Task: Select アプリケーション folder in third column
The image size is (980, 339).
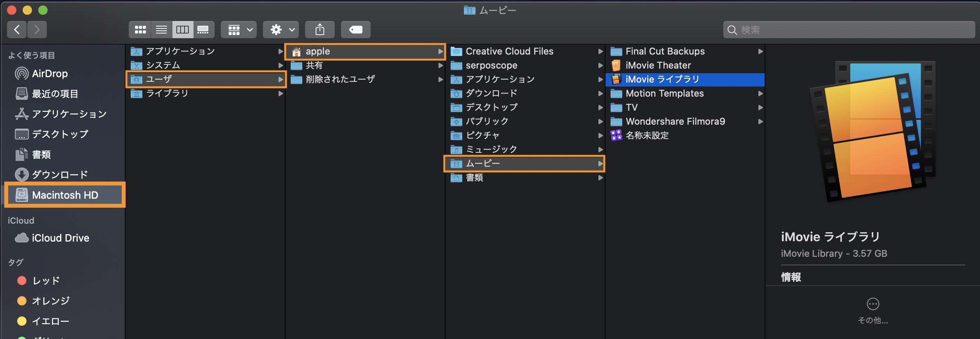Action: click(525, 79)
